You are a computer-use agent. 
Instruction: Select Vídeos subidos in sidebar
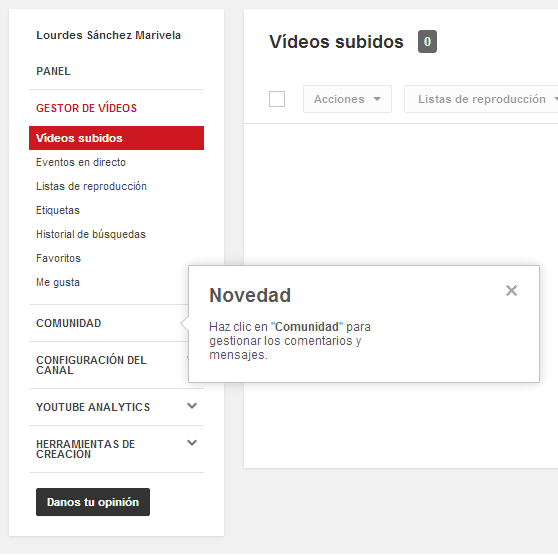pyautogui.click(x=116, y=138)
